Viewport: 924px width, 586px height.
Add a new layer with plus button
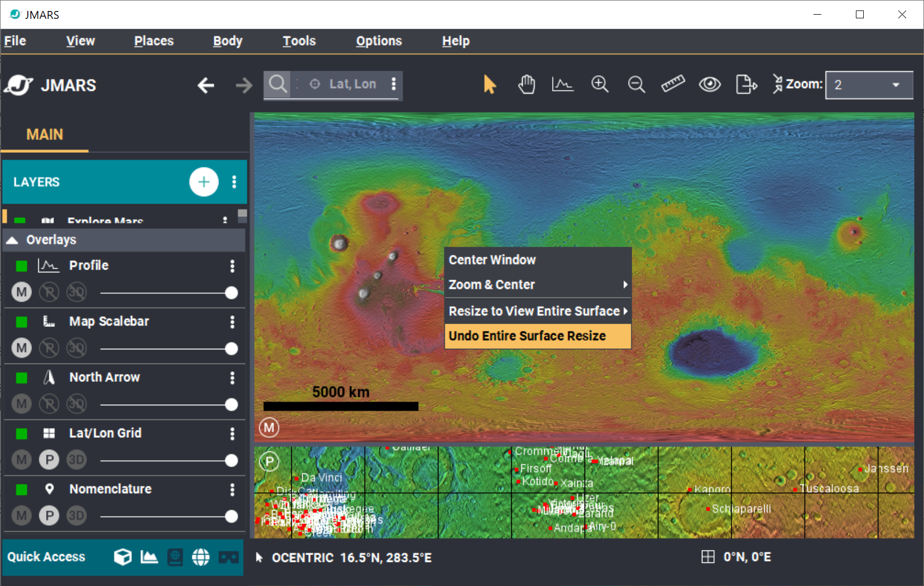204,182
